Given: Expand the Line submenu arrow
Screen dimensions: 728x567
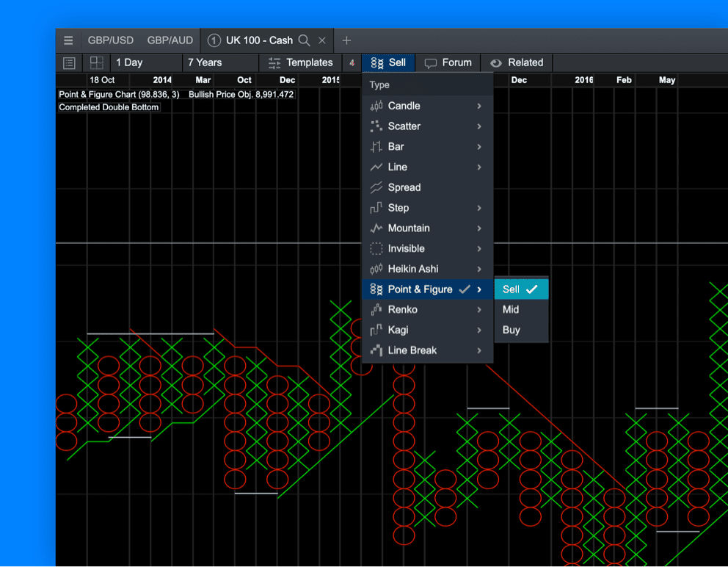Looking at the screenshot, I should pyautogui.click(x=479, y=167).
